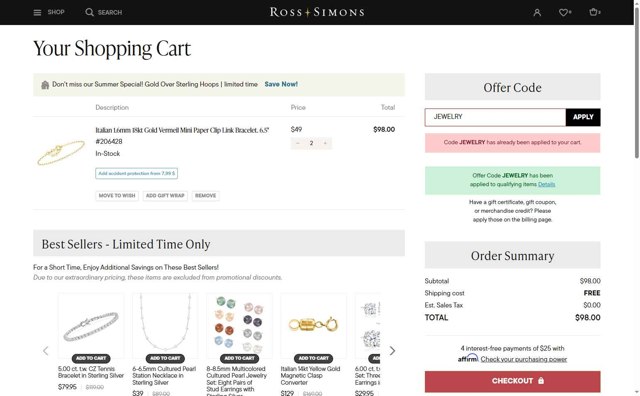Open the wishlist heart icon
Screen dimensions: 640x396
pyautogui.click(x=563, y=12)
